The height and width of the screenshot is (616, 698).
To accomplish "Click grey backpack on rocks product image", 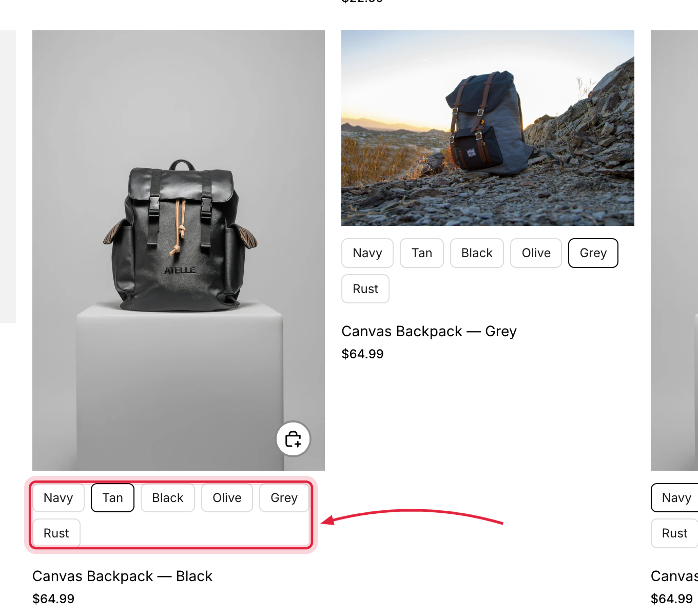I will point(488,128).
